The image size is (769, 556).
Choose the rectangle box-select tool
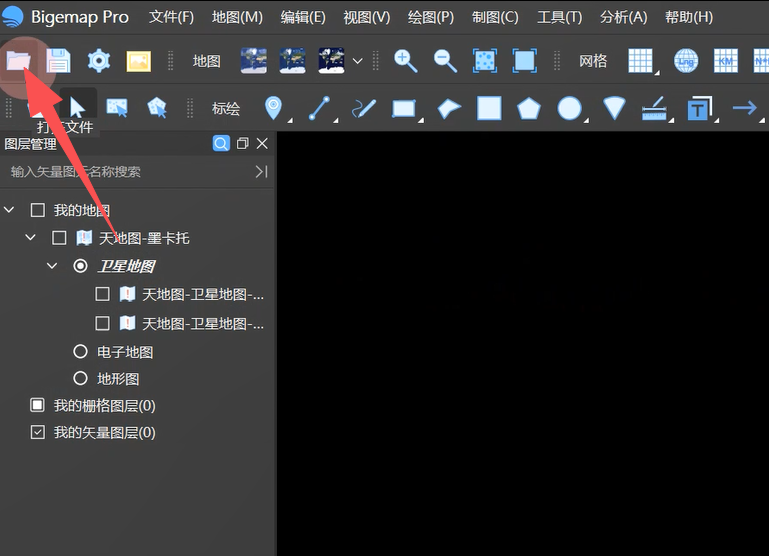coord(117,107)
